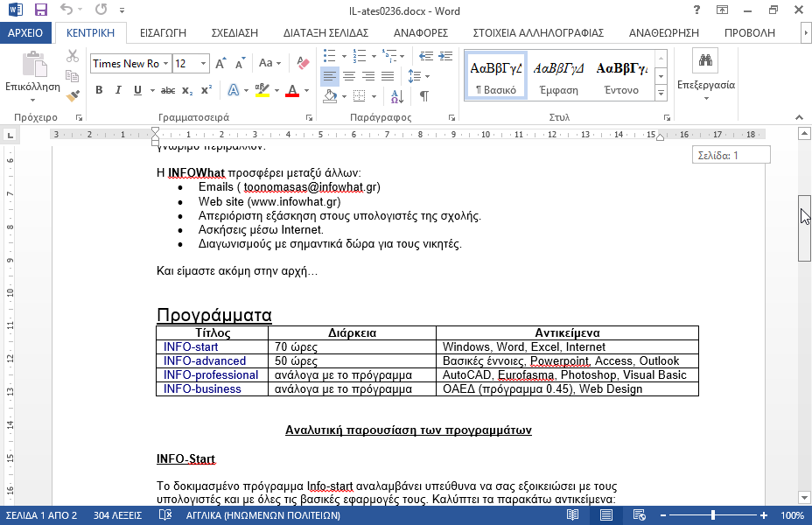The width and height of the screenshot is (812, 525).
Task: Open the ΑΡΧΕΙΟ file tab
Action: (25, 32)
